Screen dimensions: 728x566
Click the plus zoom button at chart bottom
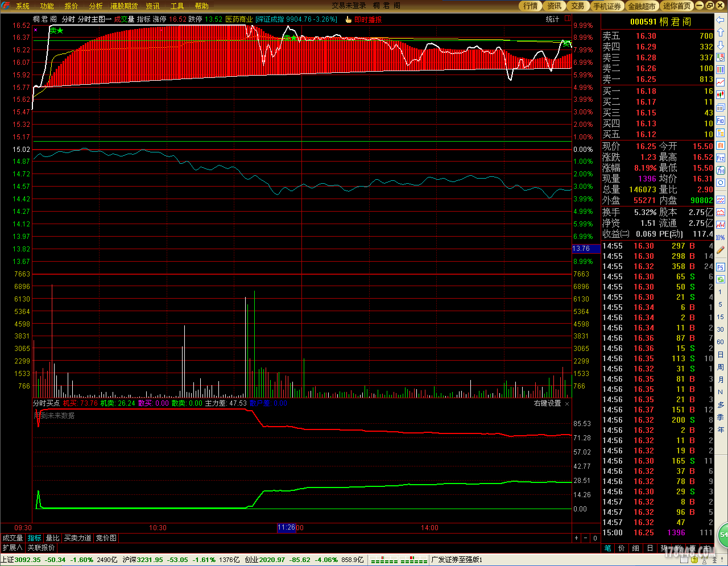point(577,538)
